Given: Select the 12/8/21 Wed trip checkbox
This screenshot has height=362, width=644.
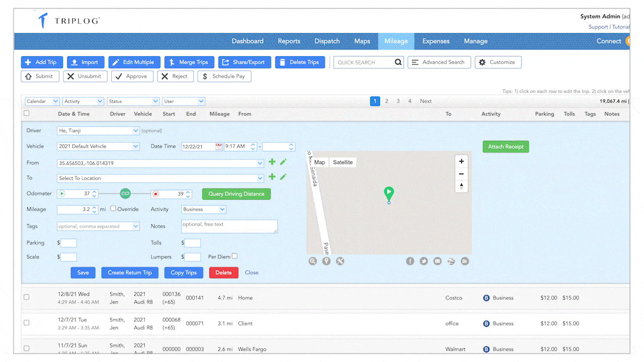Looking at the screenshot, I should click(27, 297).
